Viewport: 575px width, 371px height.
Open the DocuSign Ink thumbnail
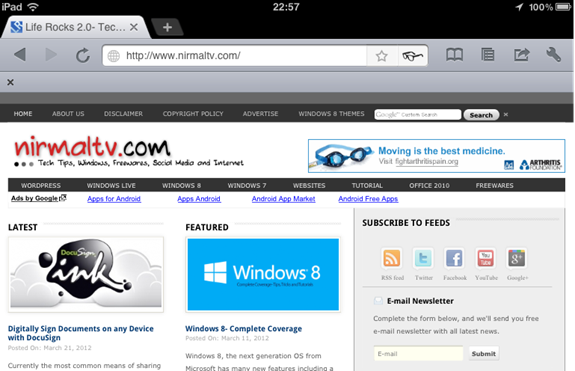[86, 274]
